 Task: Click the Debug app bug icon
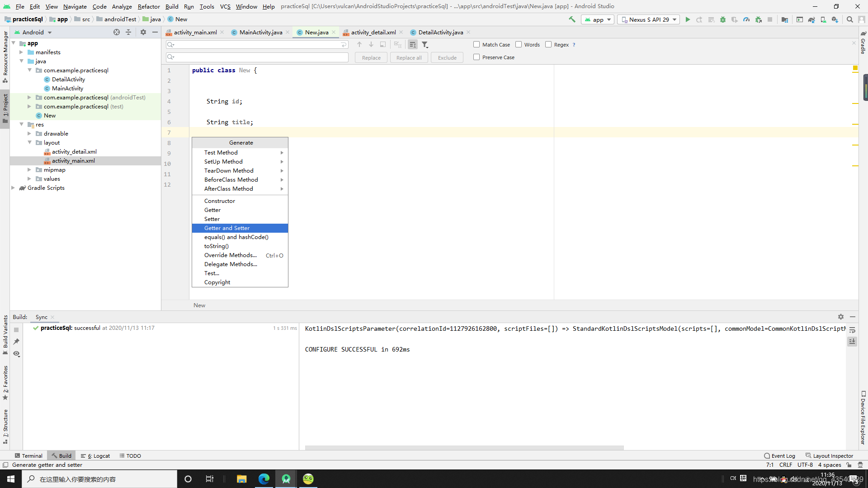click(723, 19)
